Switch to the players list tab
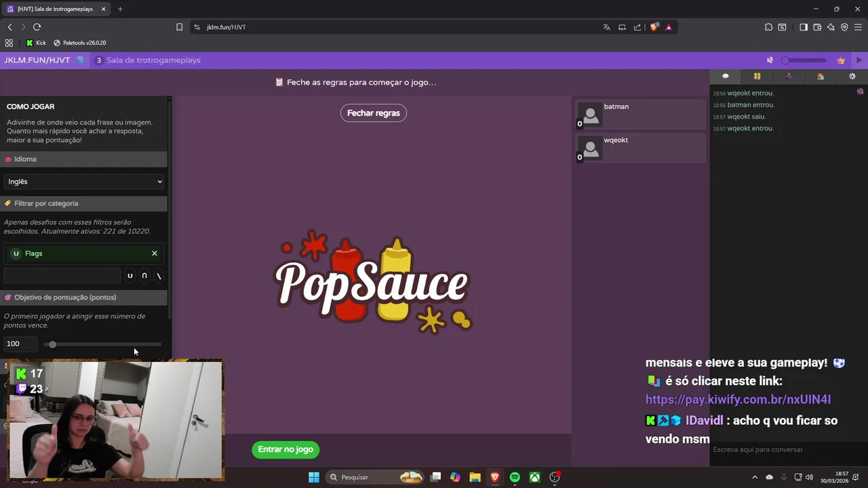This screenshot has height=488, width=868. point(757,76)
